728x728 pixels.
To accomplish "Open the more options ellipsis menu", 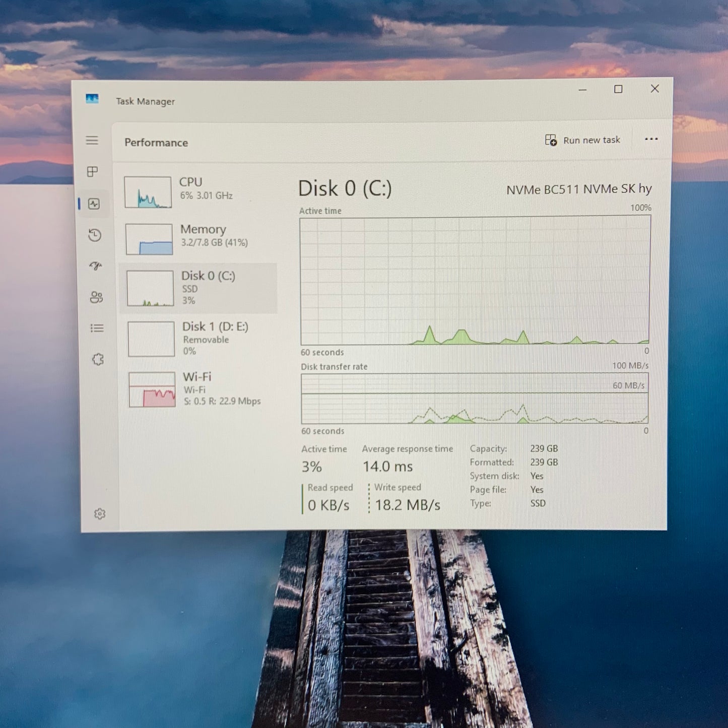I will coord(651,140).
